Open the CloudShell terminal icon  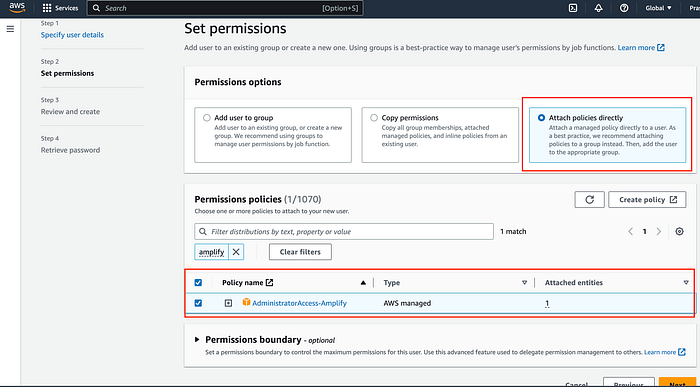[x=573, y=8]
